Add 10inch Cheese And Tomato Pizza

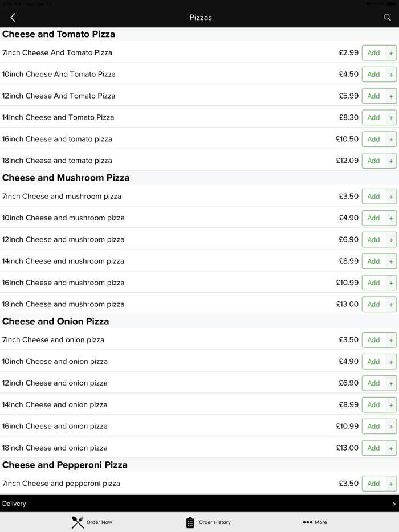(373, 75)
